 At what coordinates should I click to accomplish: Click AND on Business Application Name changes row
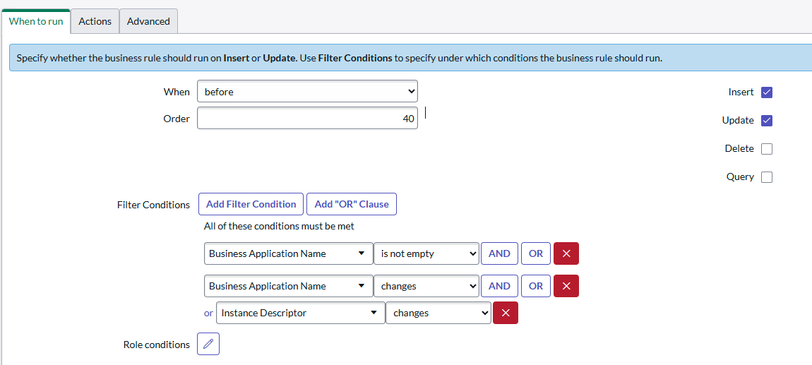[x=499, y=286]
